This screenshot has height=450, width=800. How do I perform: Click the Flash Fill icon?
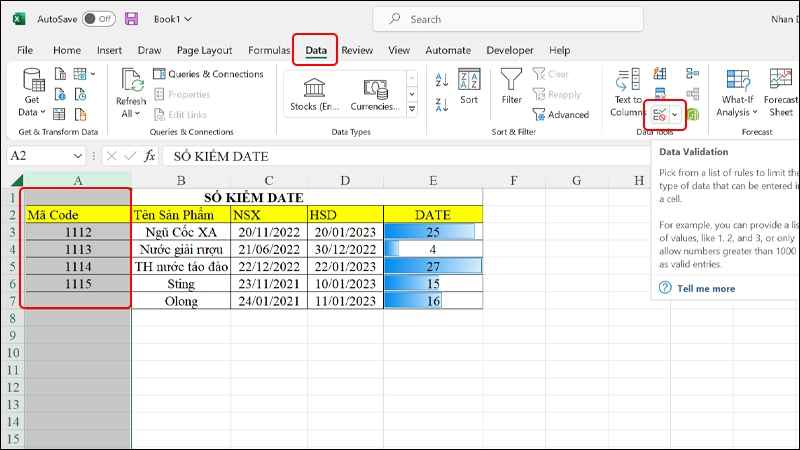coord(660,74)
